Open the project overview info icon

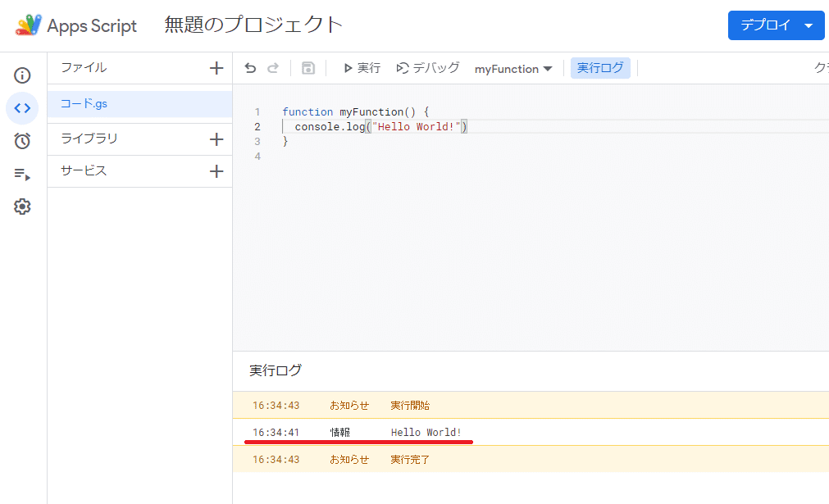22,75
